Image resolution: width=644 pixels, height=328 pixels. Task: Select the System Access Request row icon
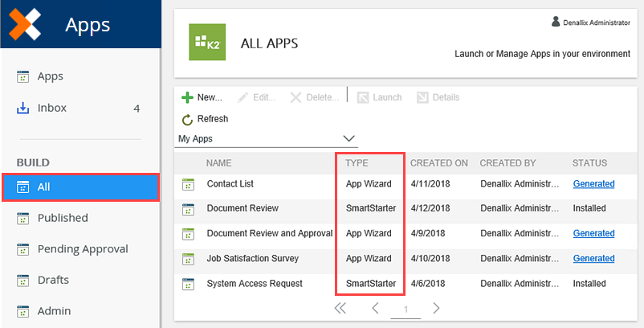(x=188, y=284)
